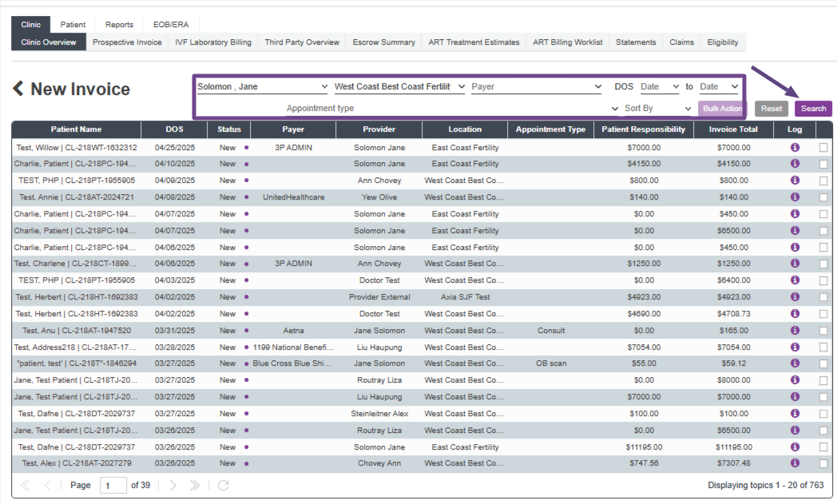Go to next page arrow in pager
The height and width of the screenshot is (504, 837).
(173, 485)
